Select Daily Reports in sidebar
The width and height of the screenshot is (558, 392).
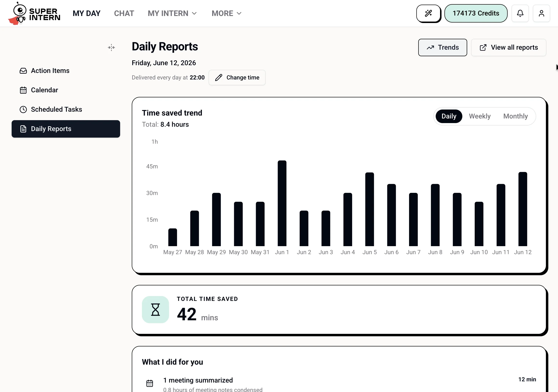[66, 129]
